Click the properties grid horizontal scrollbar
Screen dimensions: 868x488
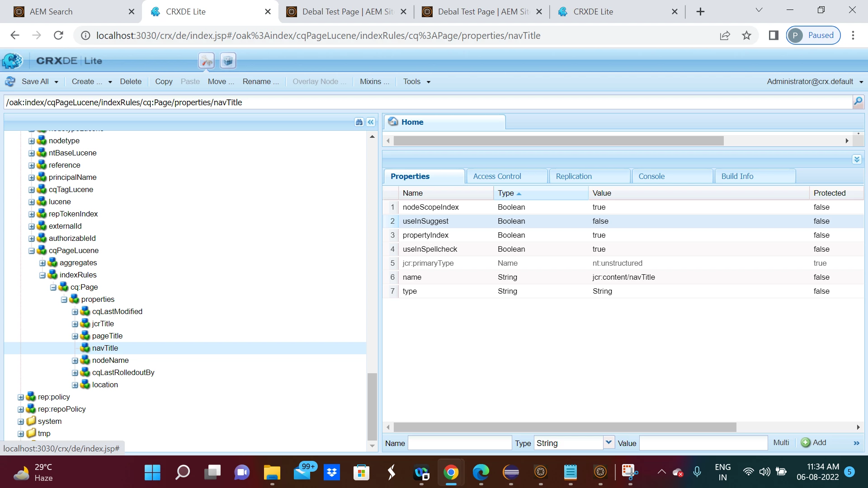point(565,427)
